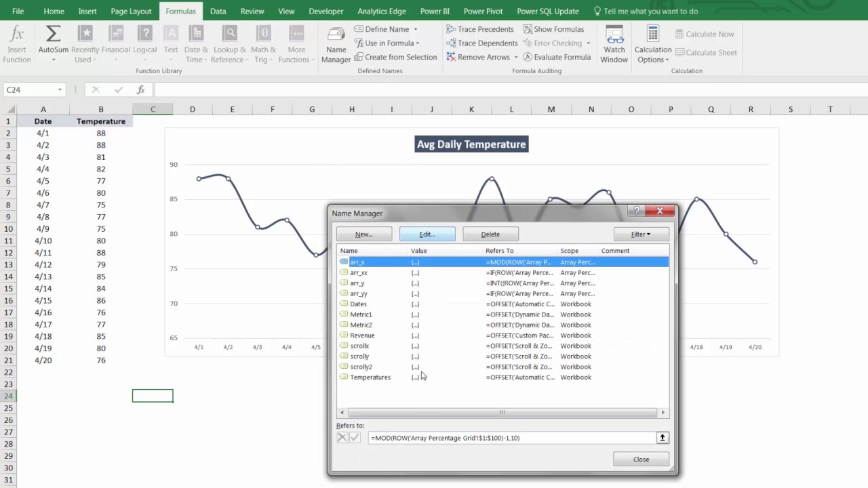Expand the Remove Arrows dropdown arrow
This screenshot has height=488, width=868.
click(516, 57)
